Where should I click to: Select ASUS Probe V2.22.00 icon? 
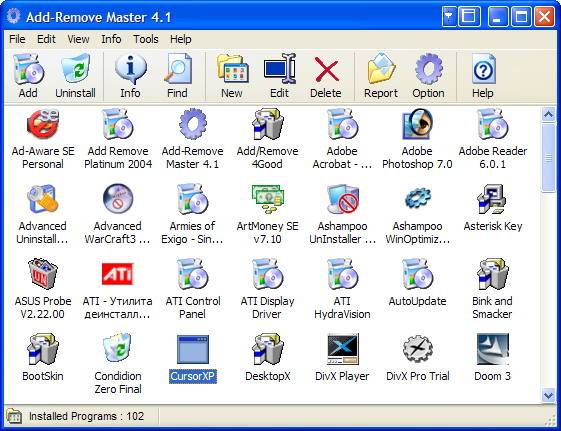pyautogui.click(x=43, y=274)
